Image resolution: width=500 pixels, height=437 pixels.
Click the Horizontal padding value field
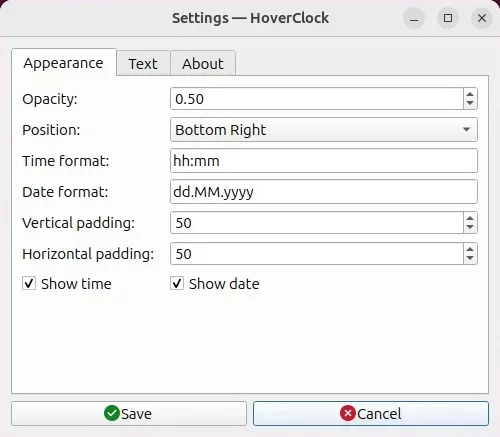pos(317,254)
